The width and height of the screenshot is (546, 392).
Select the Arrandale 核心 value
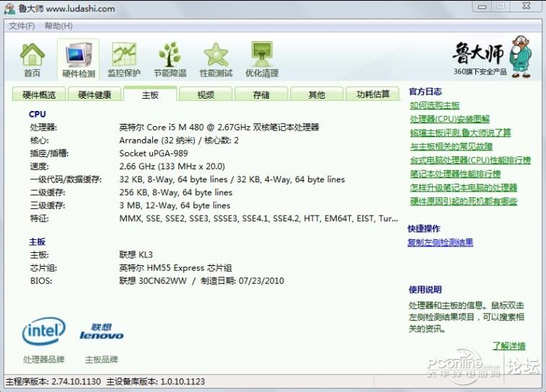(179, 141)
